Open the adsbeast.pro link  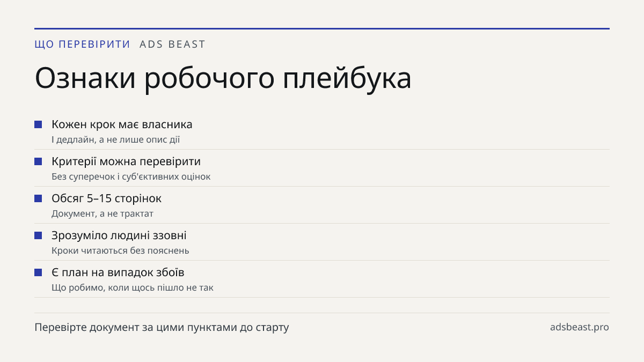coord(580,327)
